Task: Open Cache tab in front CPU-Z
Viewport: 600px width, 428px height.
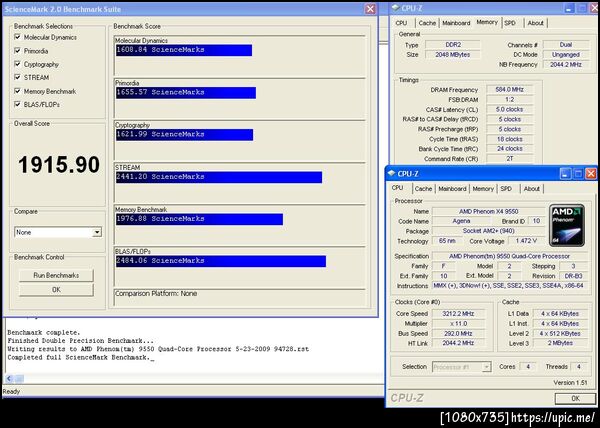Action: [x=423, y=189]
